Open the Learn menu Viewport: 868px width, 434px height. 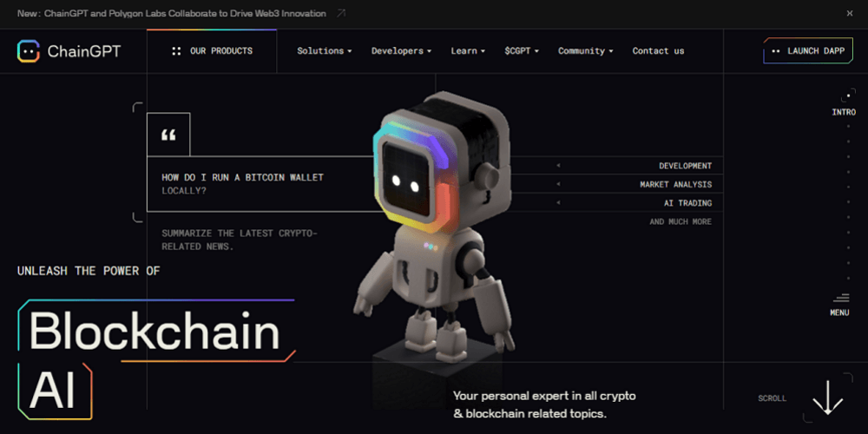pos(468,51)
